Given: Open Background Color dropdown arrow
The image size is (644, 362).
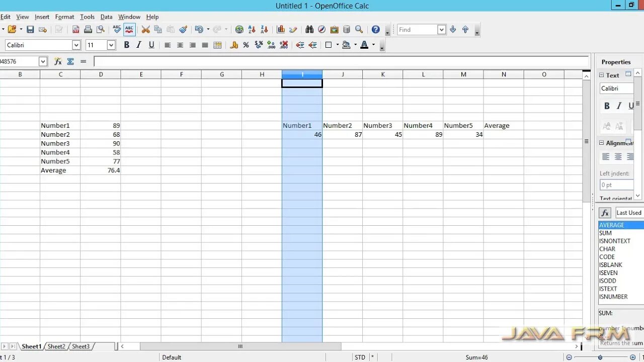Looking at the screenshot, I should tap(355, 45).
